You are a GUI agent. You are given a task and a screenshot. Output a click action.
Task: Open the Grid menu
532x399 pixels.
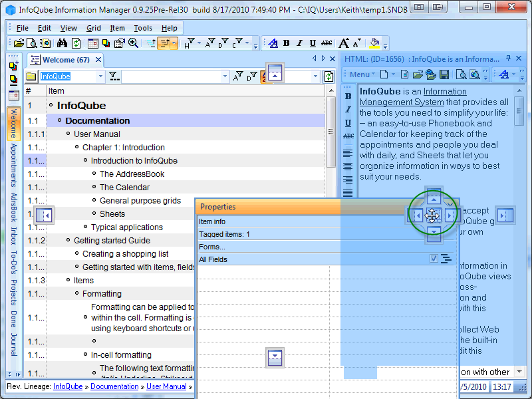click(94, 28)
